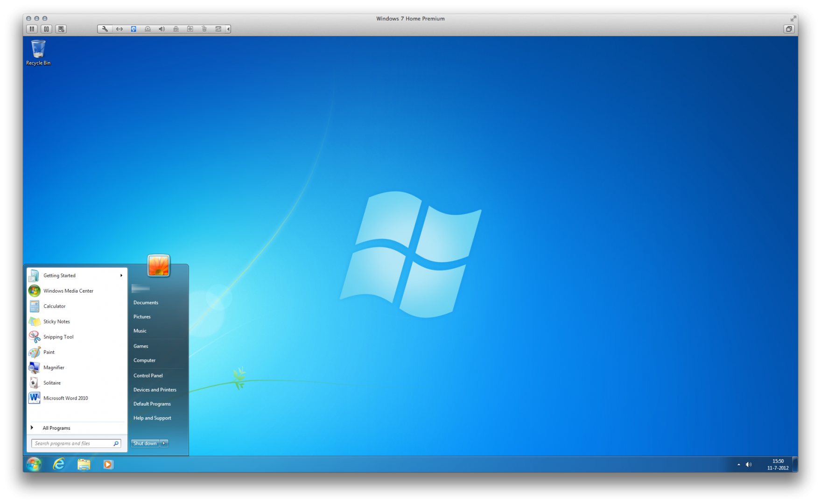Show hidden icons in the notification area
Viewport: 821px width, 504px height.
coord(738,464)
